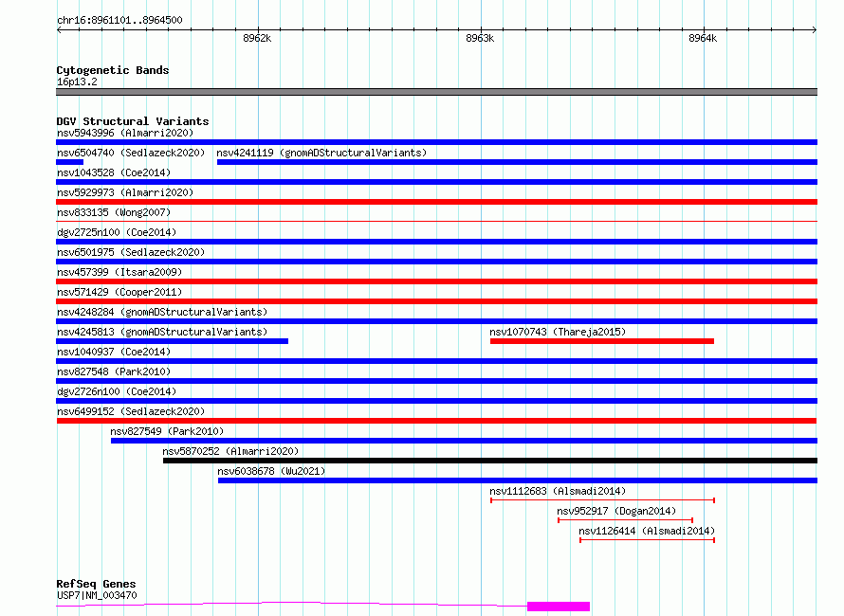Click the nsv1043528 (Coe2014) label

[x=114, y=172]
